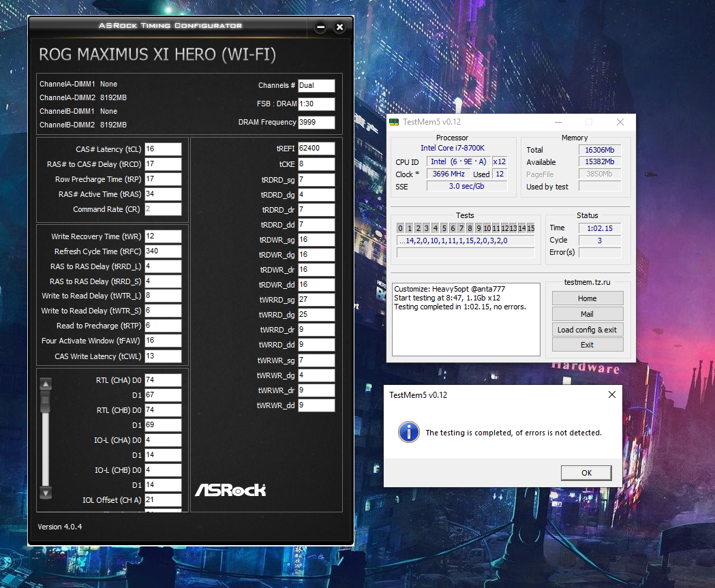Click the tRRD_S value field
The height and width of the screenshot is (588, 715).
coord(164,281)
